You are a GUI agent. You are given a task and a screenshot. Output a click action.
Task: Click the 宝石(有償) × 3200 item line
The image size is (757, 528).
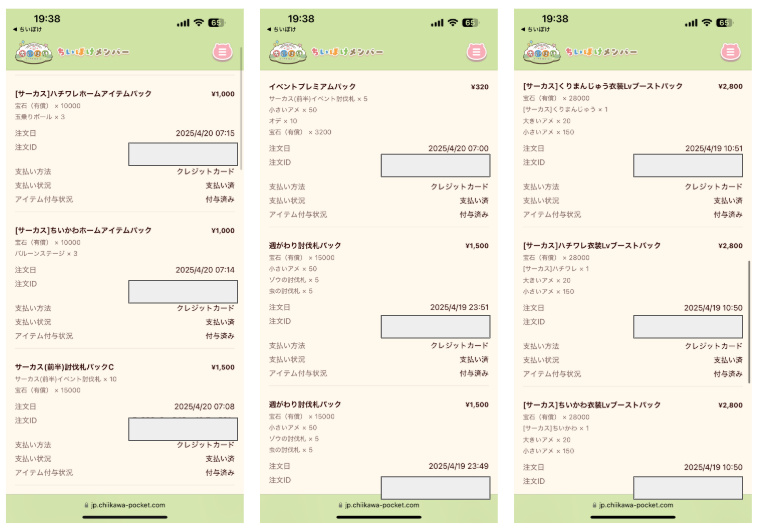click(300, 132)
